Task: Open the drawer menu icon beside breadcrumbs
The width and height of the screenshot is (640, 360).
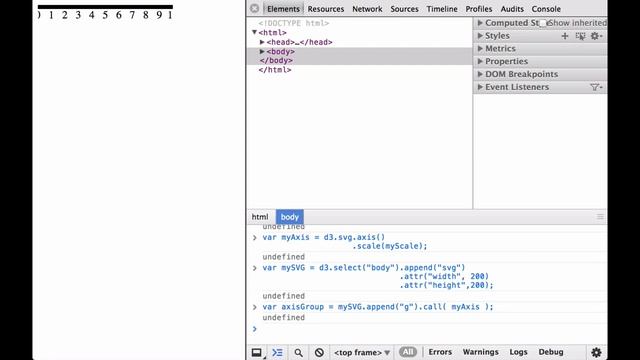Action: [600, 217]
